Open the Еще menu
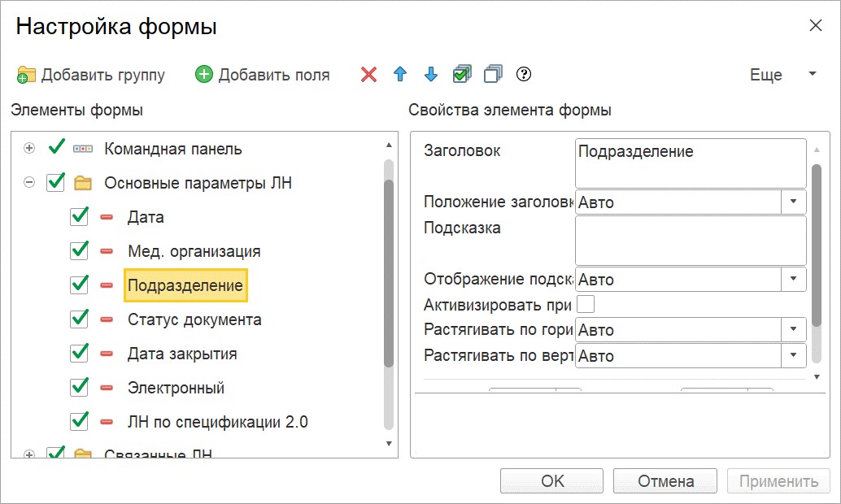 pyautogui.click(x=782, y=75)
